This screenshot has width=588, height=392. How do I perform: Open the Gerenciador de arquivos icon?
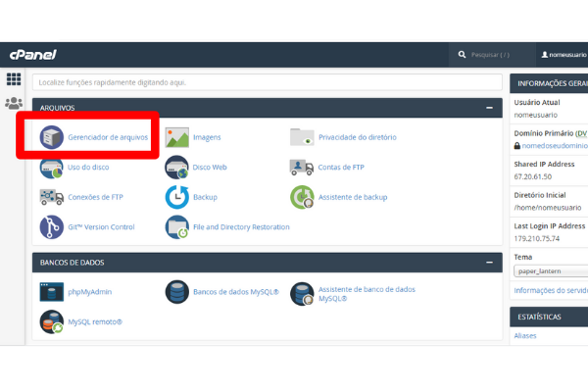pos(52,137)
